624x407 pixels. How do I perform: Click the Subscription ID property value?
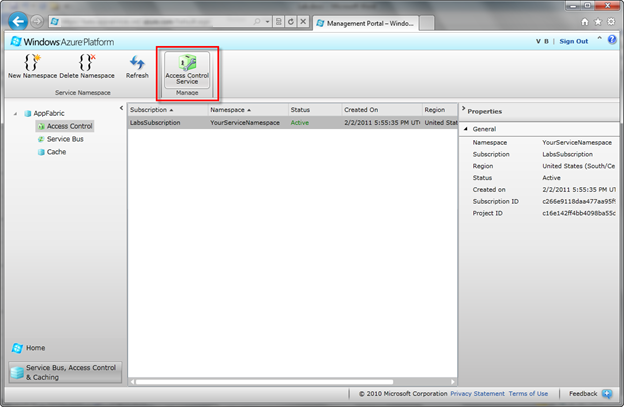[x=579, y=201]
